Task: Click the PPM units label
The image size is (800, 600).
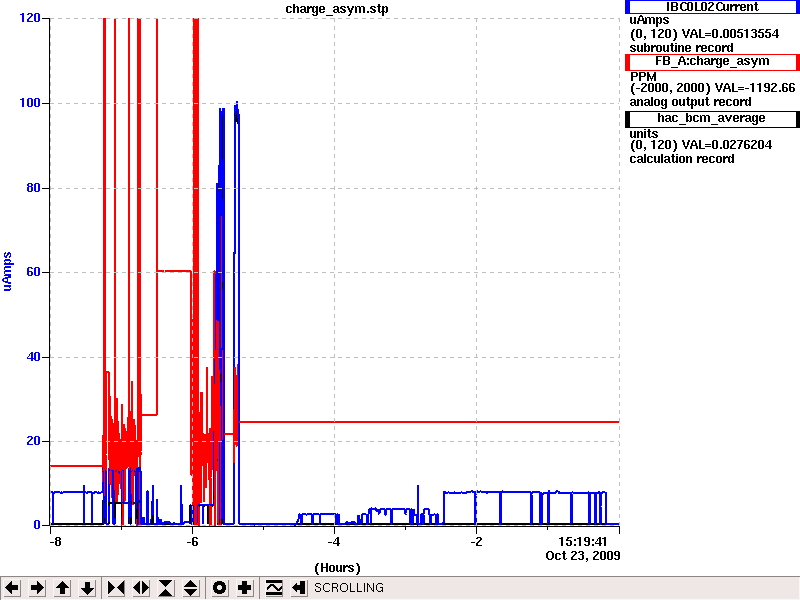Action: coord(643,77)
